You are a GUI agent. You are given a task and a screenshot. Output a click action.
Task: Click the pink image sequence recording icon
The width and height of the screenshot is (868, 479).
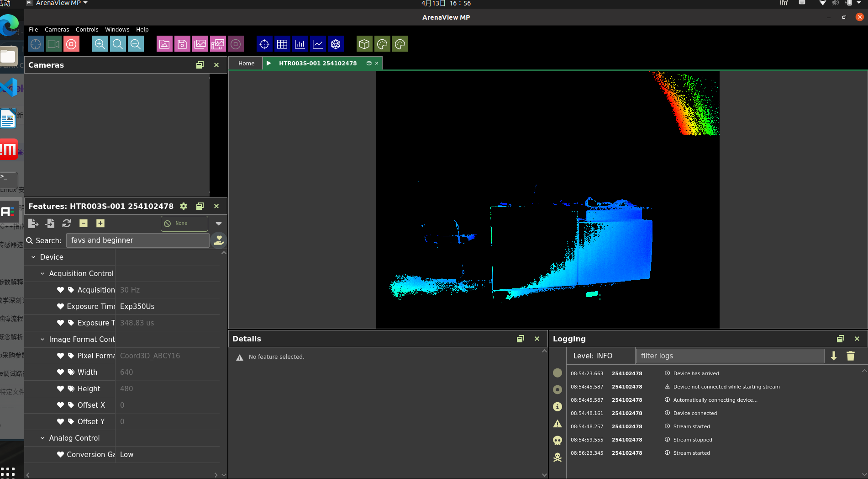218,44
